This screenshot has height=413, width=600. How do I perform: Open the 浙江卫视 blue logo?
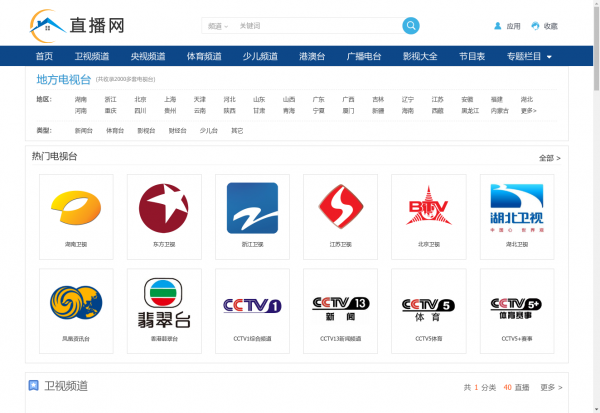tap(253, 208)
